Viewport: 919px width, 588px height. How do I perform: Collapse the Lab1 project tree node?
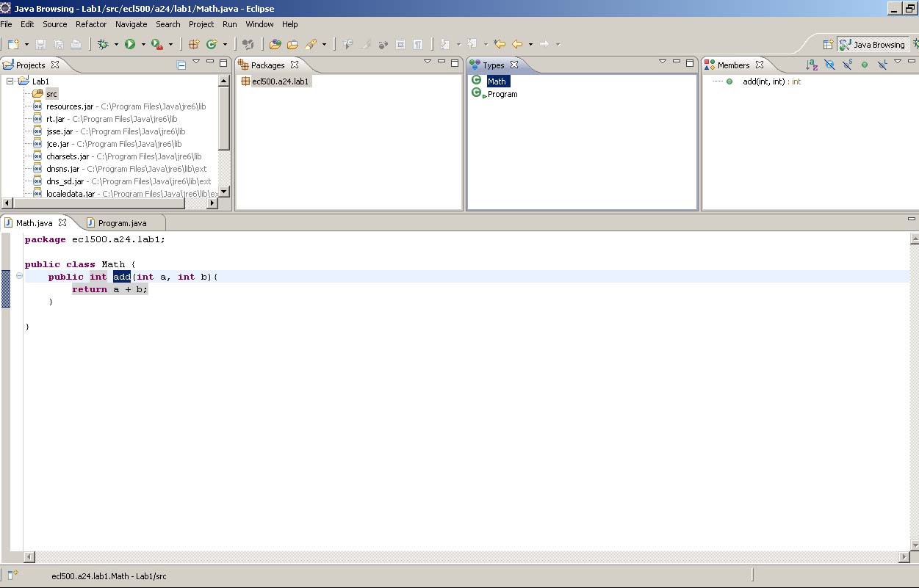coord(10,81)
